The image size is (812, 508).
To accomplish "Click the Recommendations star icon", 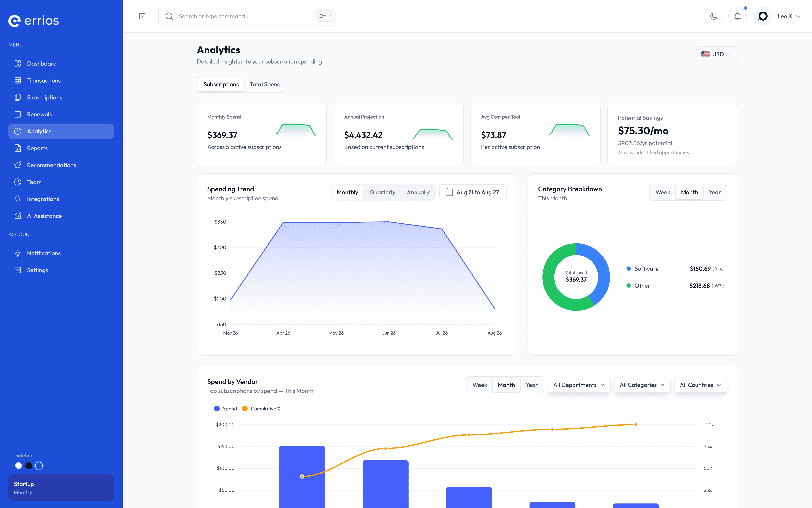I will tap(18, 165).
